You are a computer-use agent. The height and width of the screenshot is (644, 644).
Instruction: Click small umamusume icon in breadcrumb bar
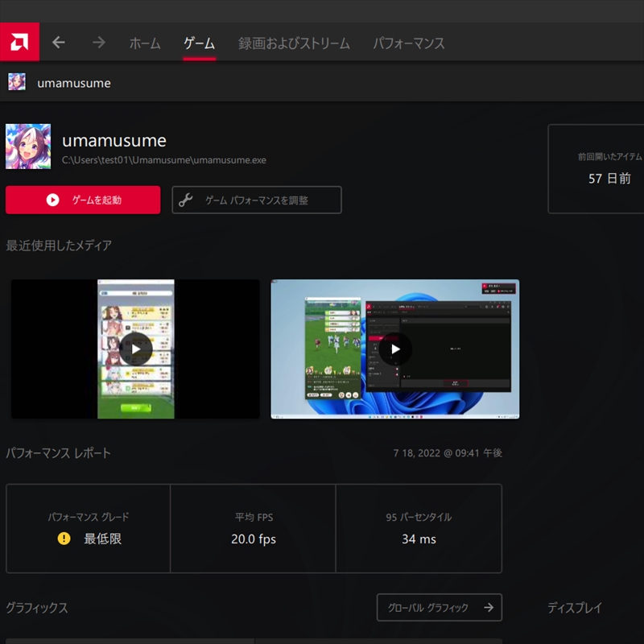(17, 82)
